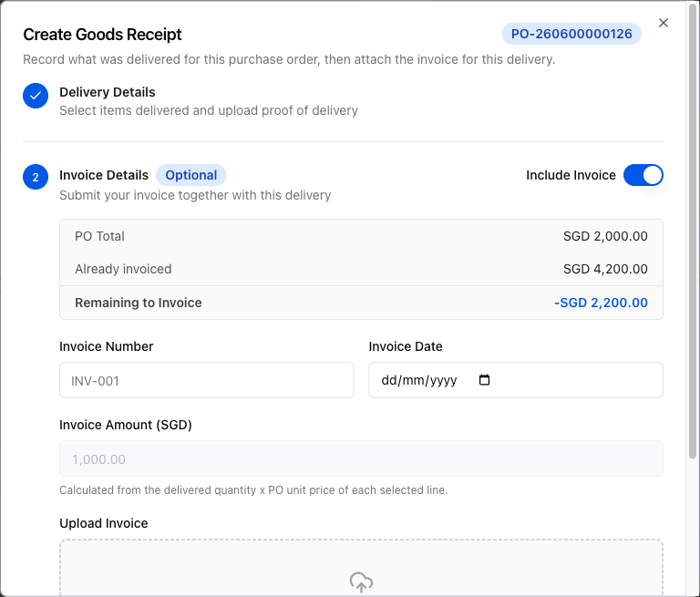
Task: Click the Delivery Details checkmark step icon
Action: tap(36, 96)
